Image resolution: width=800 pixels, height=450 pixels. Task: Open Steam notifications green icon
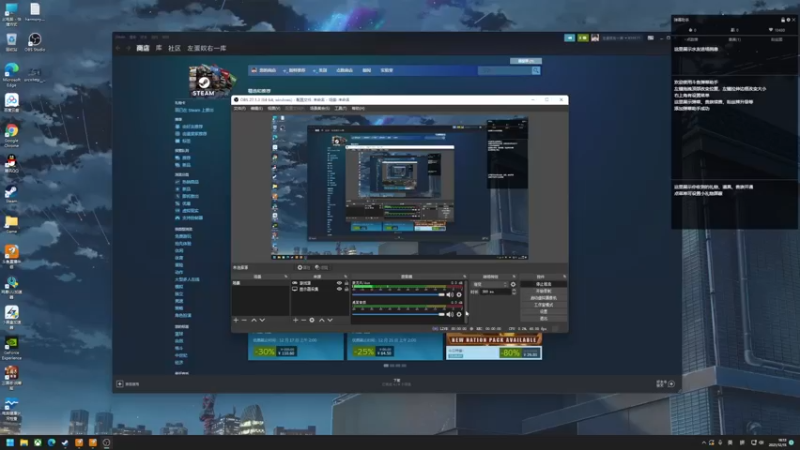pos(583,38)
